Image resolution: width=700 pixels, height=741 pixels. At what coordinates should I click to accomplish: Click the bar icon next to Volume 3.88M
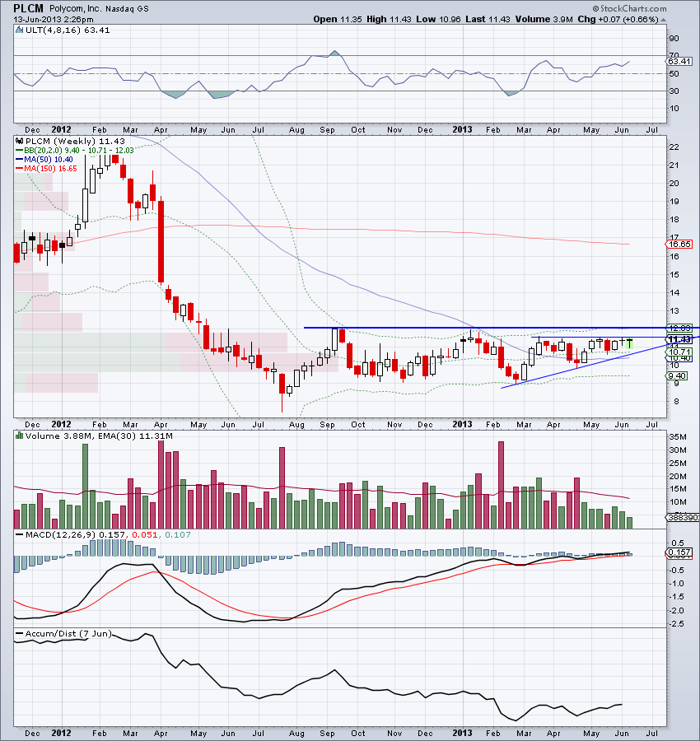click(20, 436)
